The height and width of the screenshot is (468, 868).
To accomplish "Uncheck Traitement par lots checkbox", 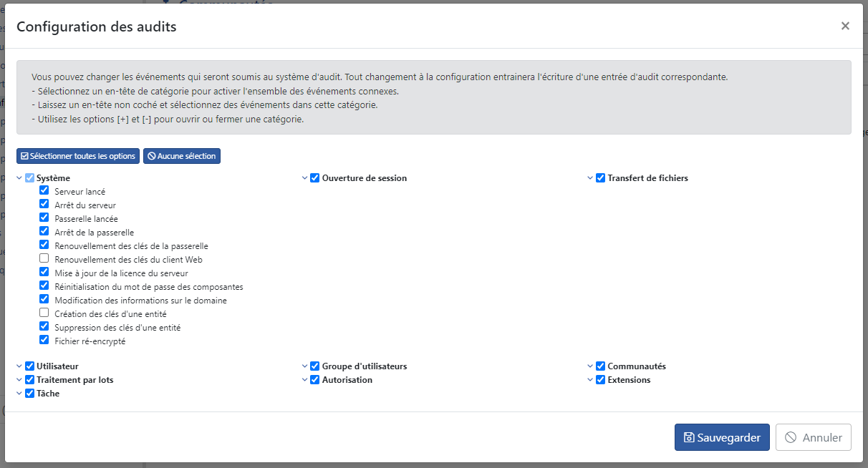I will tap(29, 379).
